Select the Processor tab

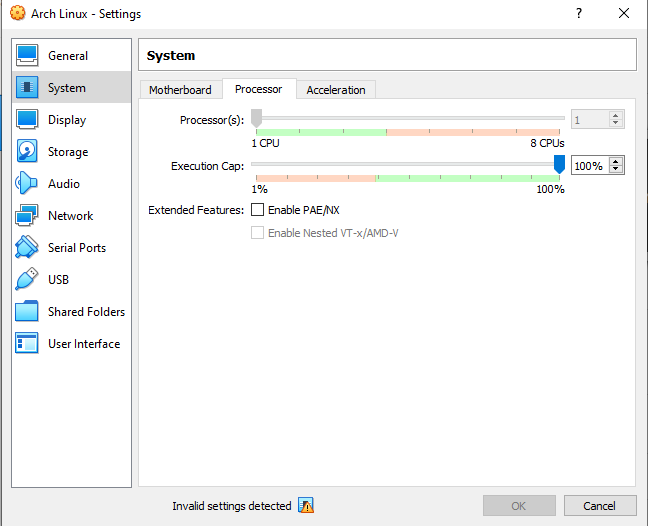[259, 89]
